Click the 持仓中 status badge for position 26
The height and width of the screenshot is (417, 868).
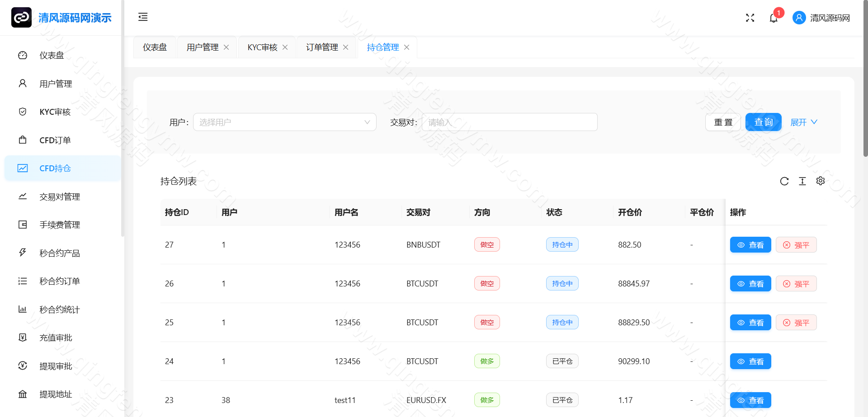[x=562, y=283]
